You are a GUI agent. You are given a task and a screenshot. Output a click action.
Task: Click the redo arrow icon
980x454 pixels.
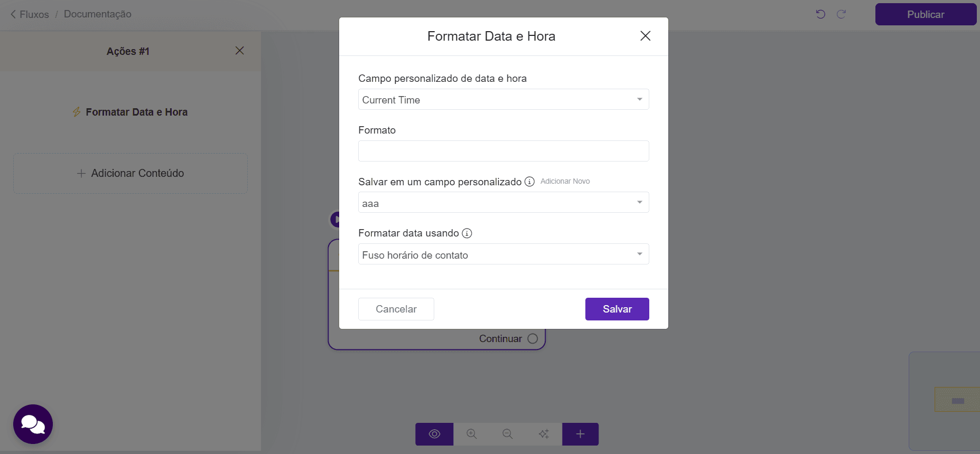tap(842, 14)
